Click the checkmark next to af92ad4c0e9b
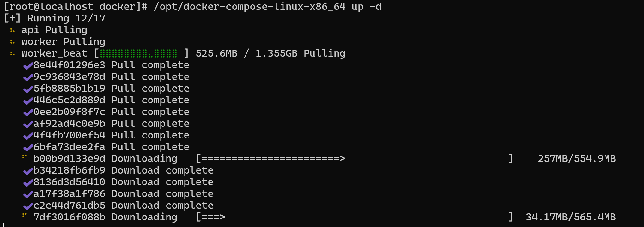The height and width of the screenshot is (227, 644). (x=28, y=124)
